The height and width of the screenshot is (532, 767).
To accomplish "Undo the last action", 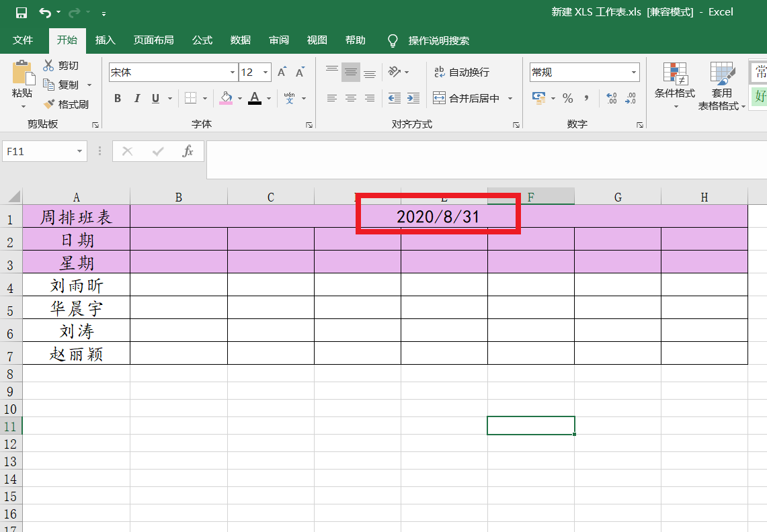I will 45,13.
